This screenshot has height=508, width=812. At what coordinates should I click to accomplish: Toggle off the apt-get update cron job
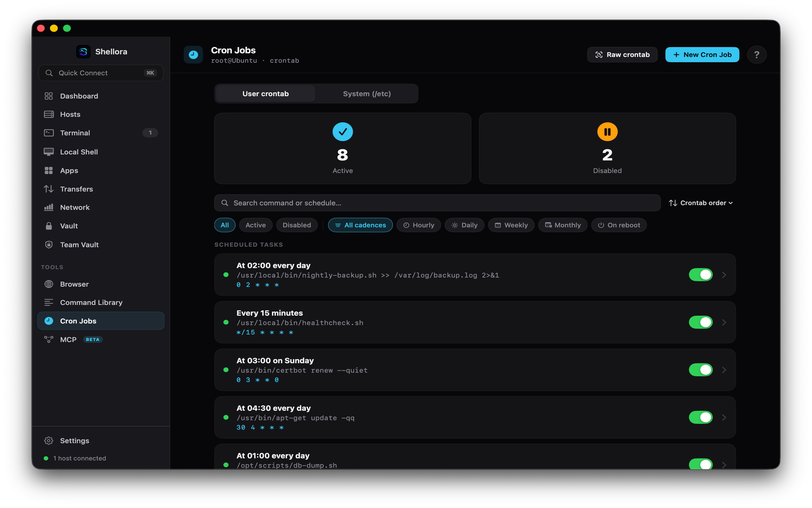click(x=701, y=417)
